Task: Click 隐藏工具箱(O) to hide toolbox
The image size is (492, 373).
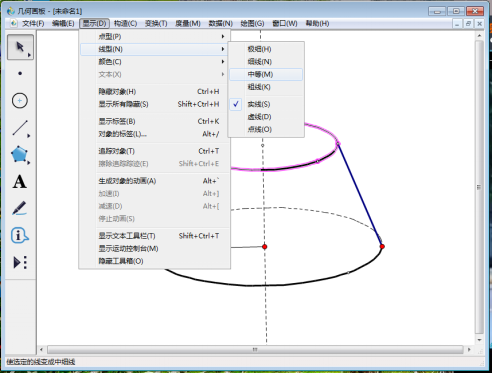Action: click(155, 261)
